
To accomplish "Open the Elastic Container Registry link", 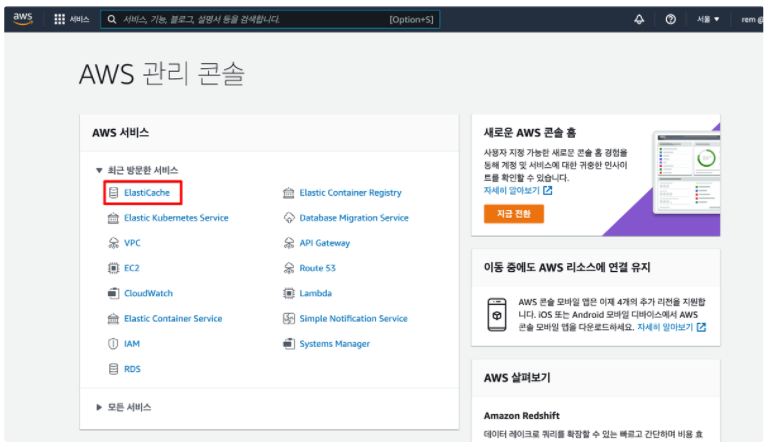I will (x=351, y=193).
